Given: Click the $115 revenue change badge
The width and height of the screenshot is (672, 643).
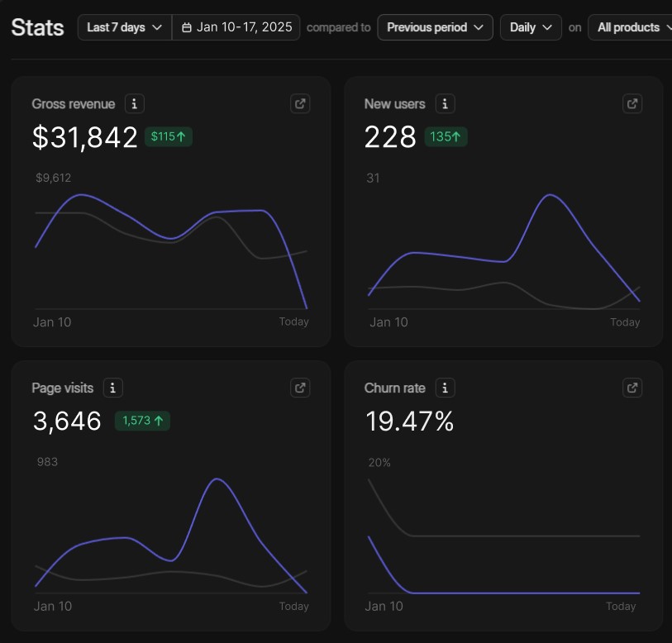Looking at the screenshot, I should (169, 136).
